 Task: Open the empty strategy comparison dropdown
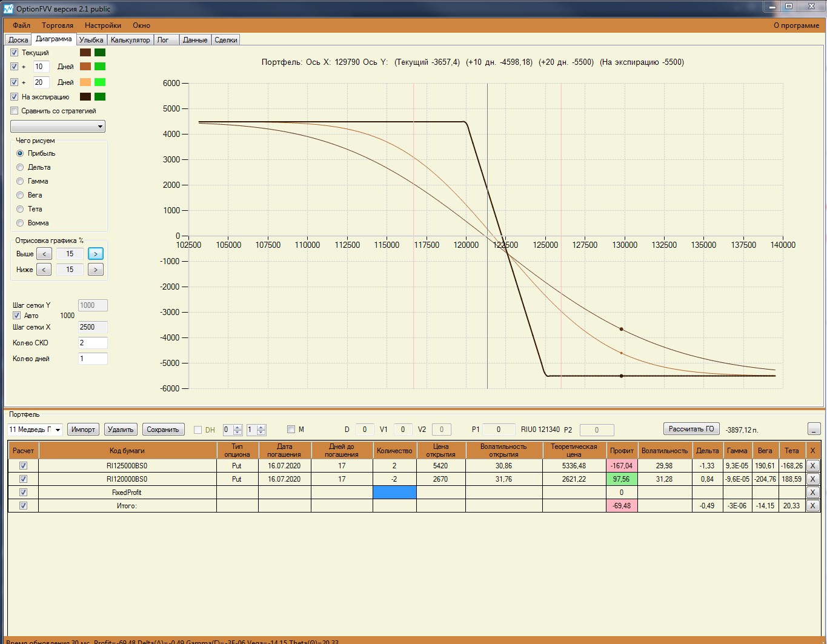coord(58,126)
